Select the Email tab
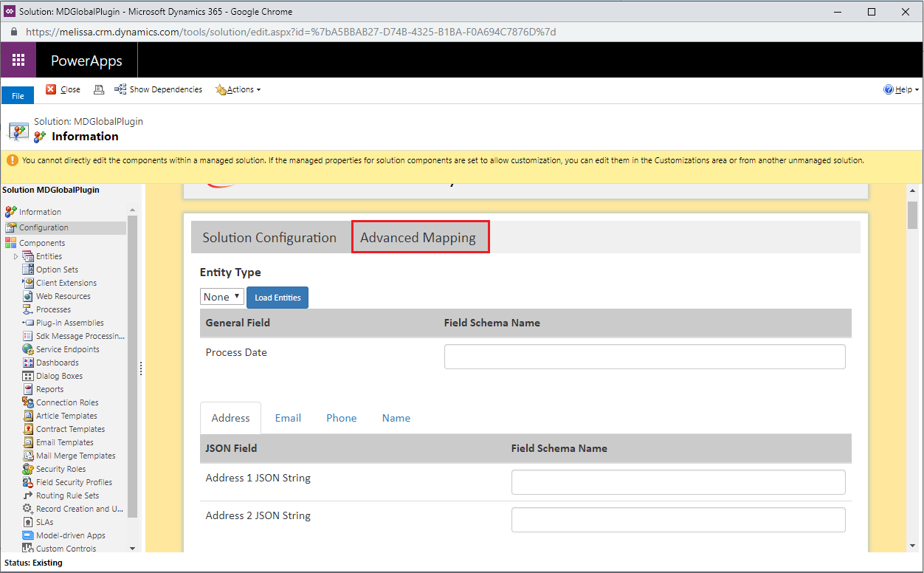Screen dimensions: 924x573 (288, 418)
